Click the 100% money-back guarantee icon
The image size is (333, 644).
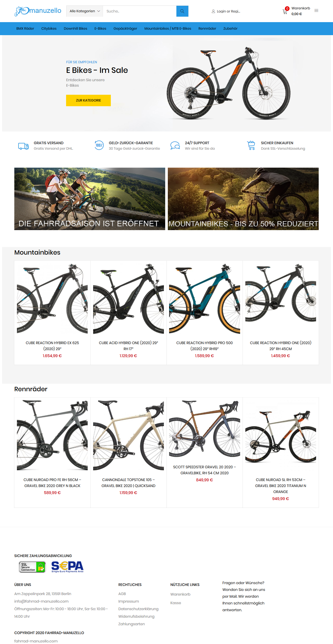[x=99, y=145]
